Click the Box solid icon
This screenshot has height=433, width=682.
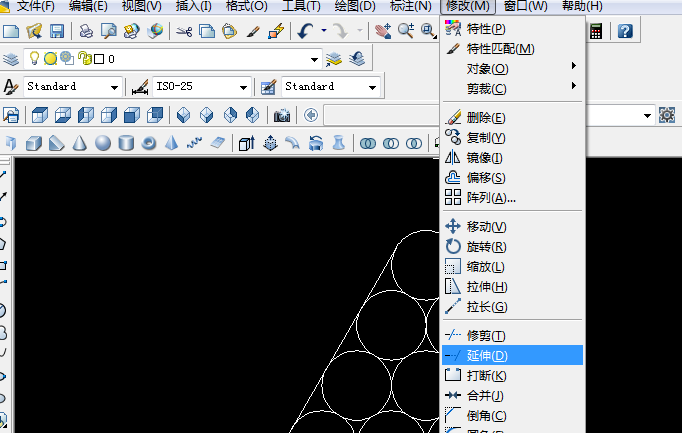pos(34,143)
